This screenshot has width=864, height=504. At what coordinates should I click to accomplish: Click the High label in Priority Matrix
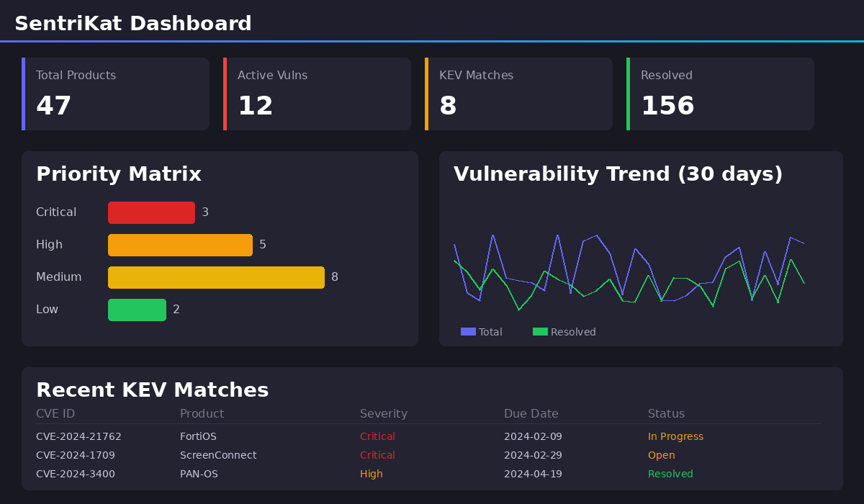49,245
